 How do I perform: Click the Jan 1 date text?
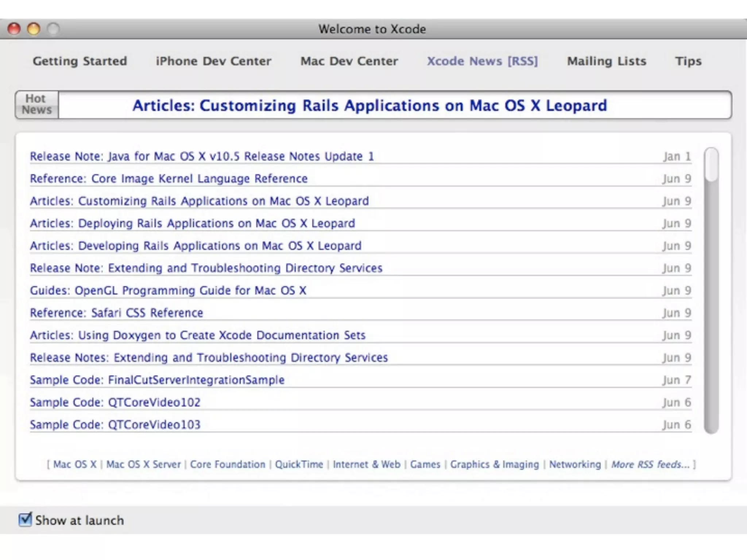(x=677, y=156)
